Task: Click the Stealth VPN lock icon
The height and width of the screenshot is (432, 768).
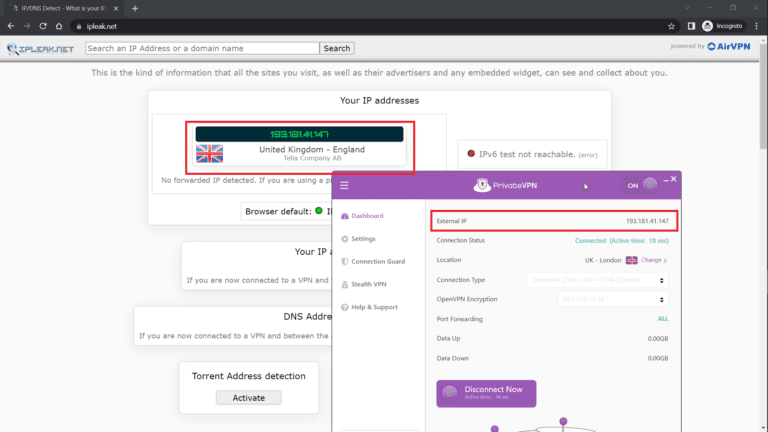Action: 344,284
